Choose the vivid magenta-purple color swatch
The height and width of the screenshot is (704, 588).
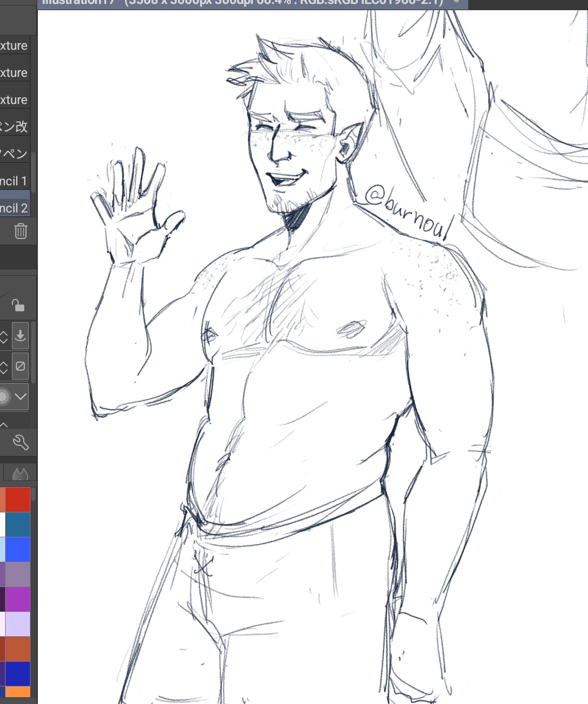[18, 599]
